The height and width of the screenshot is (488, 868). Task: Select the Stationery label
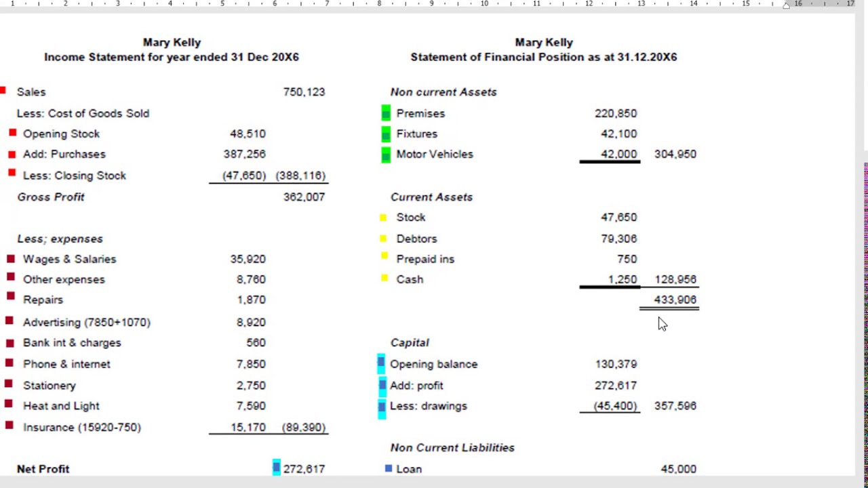click(50, 386)
